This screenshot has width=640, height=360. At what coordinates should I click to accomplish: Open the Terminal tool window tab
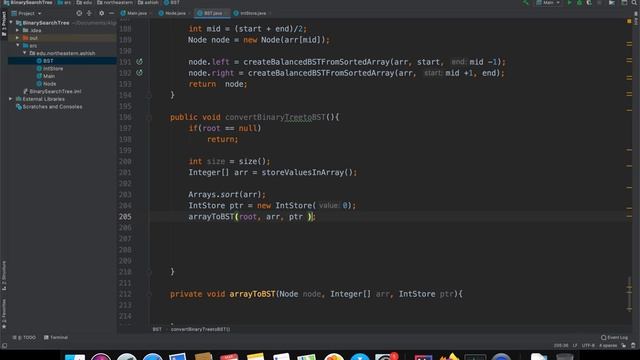(56, 338)
